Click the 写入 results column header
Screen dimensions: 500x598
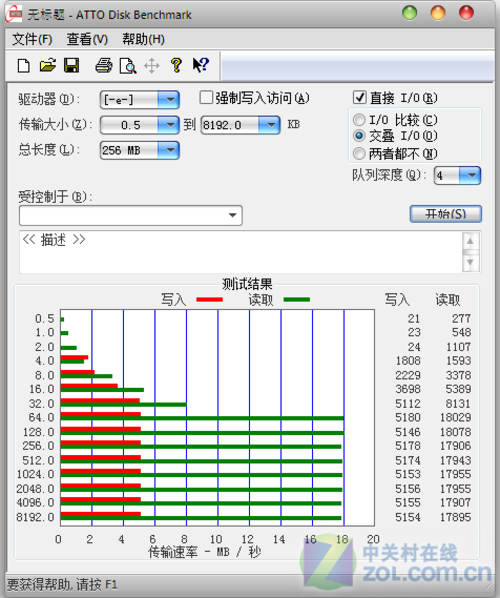(x=397, y=300)
